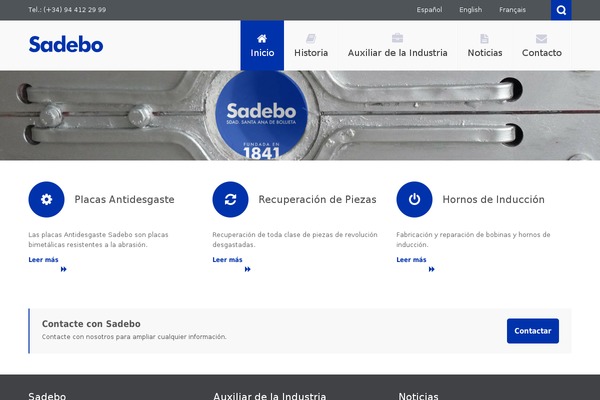The height and width of the screenshot is (400, 600).
Task: Click text 'Recuperación de toda clase de piezas'
Action: coord(273,235)
